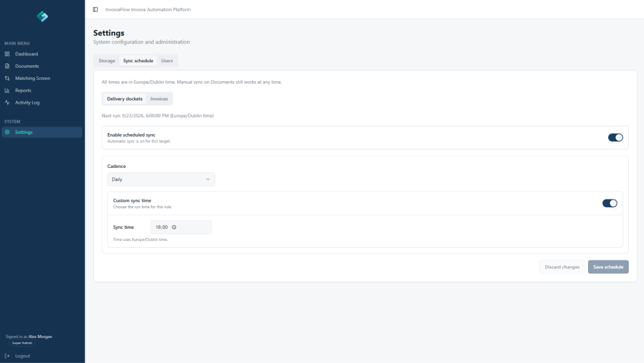
Task: Click the name Alex Morgan
Action: click(x=40, y=336)
